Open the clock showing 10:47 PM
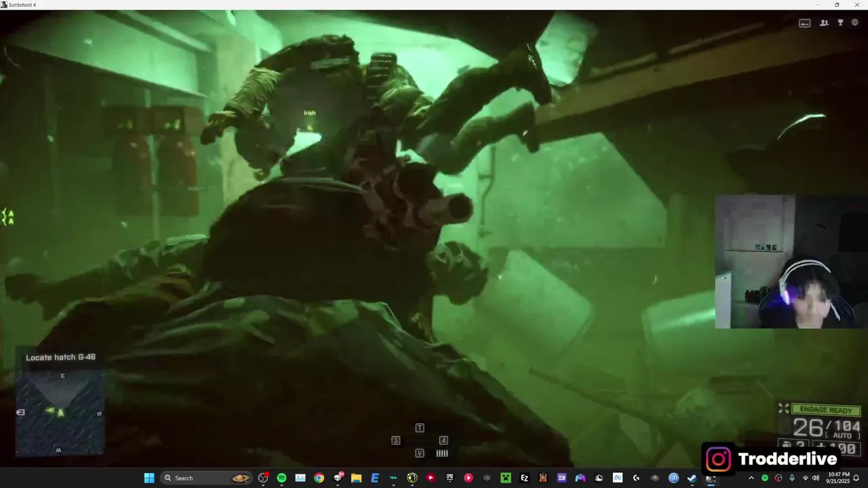Viewport: 868px width, 488px height. point(838,478)
